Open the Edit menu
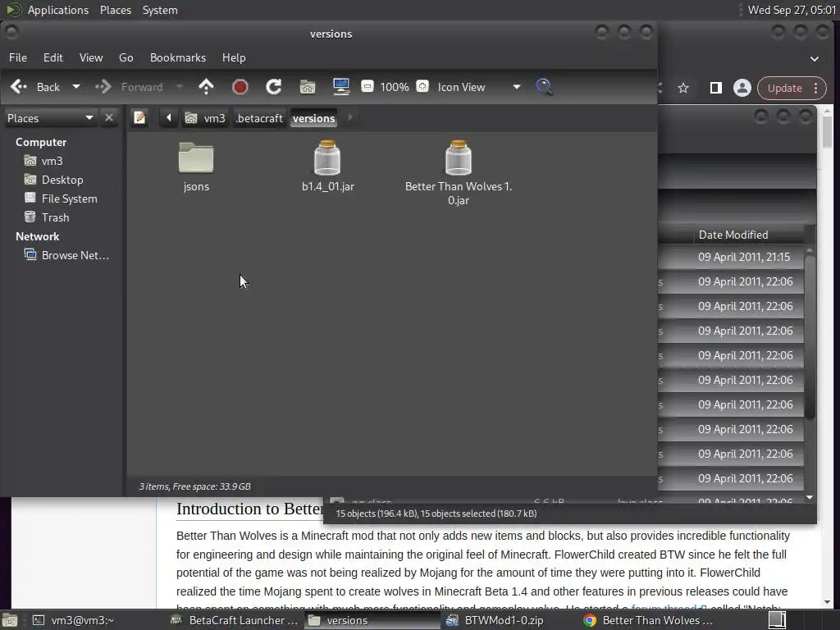The image size is (840, 630). click(x=53, y=57)
